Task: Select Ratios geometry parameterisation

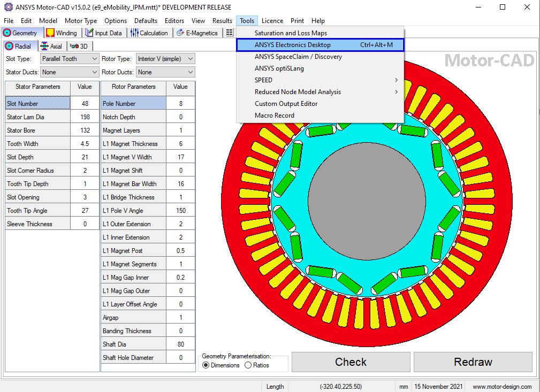Action: [x=248, y=365]
